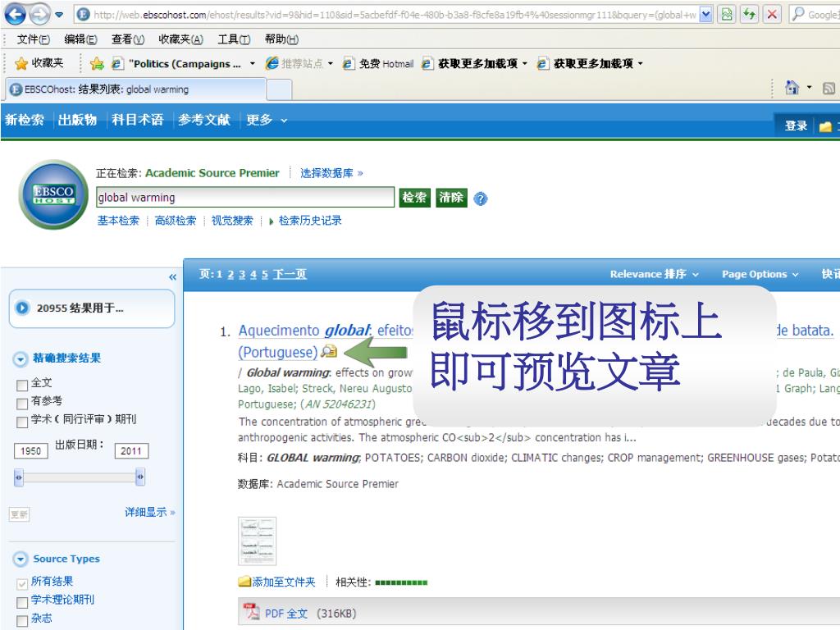Check the 杂志 checkbox
The height and width of the screenshot is (630, 840).
point(22,621)
